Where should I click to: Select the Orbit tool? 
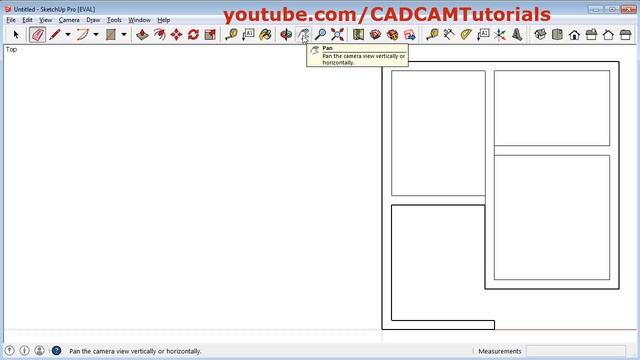coord(286,35)
